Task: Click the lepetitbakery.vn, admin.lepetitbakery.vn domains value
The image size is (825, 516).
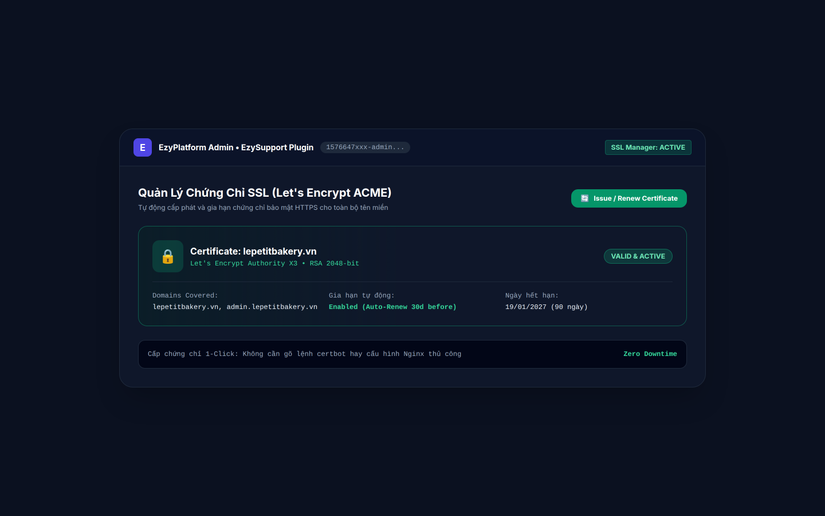Action: 235,307
